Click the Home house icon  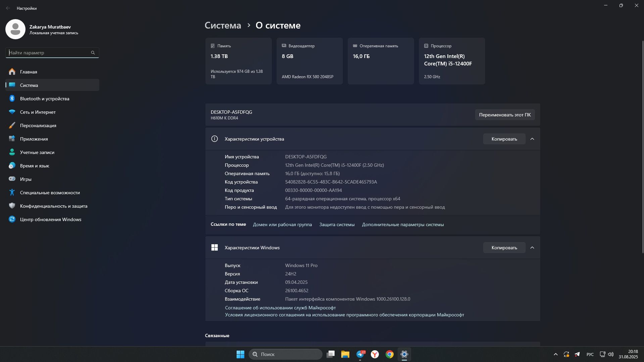point(12,72)
